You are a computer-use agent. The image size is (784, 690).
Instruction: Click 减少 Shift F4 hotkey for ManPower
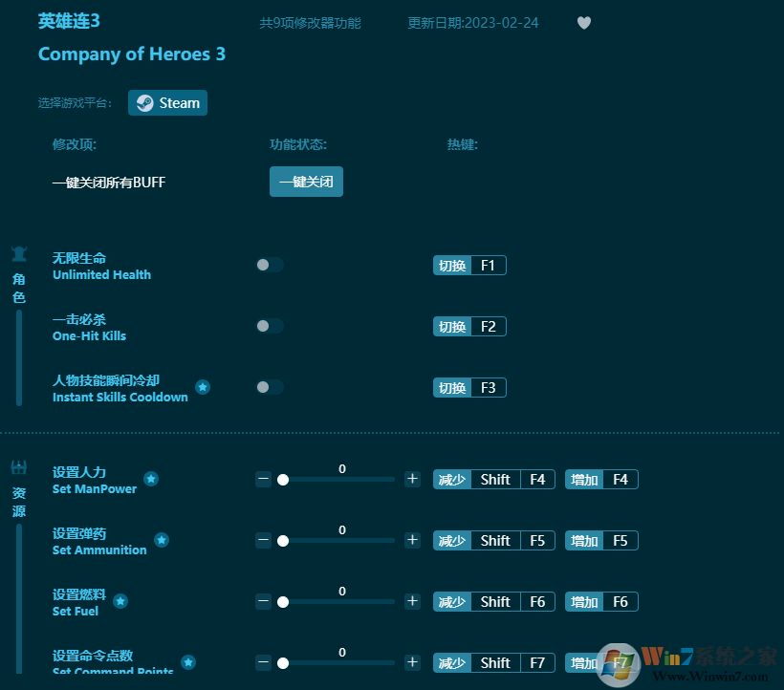point(494,479)
